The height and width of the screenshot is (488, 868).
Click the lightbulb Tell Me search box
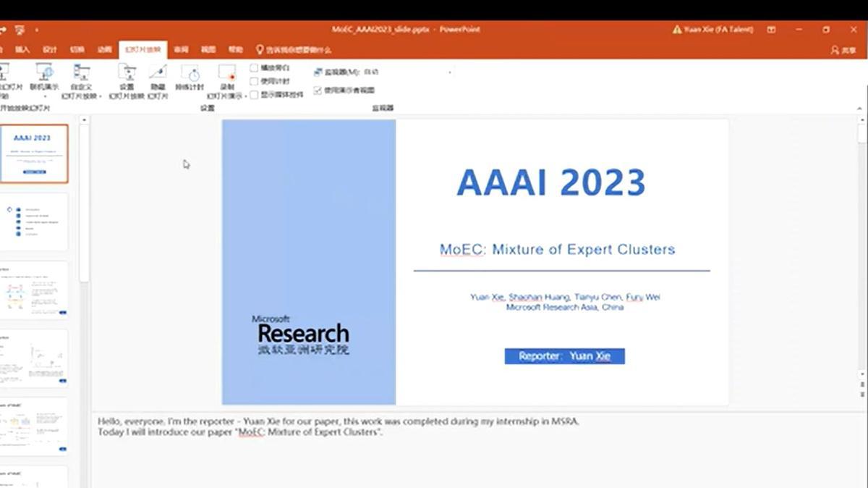294,50
